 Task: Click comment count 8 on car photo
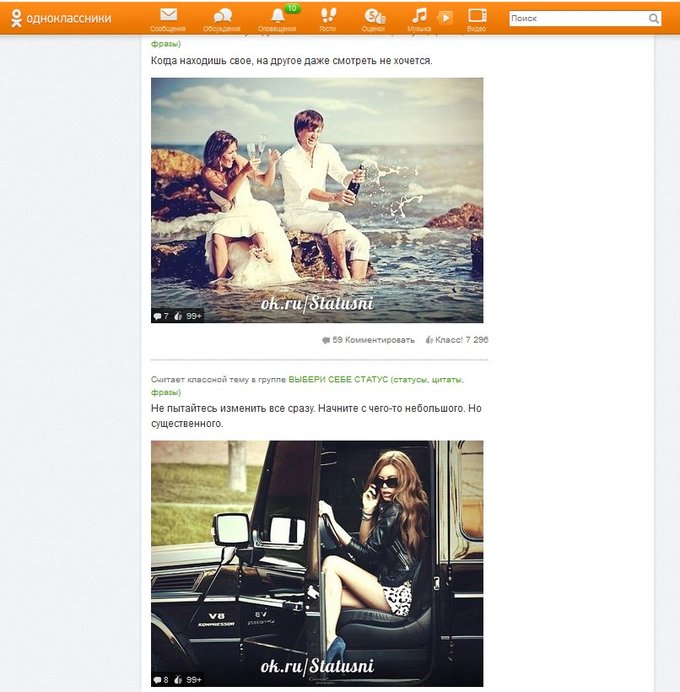point(160,680)
